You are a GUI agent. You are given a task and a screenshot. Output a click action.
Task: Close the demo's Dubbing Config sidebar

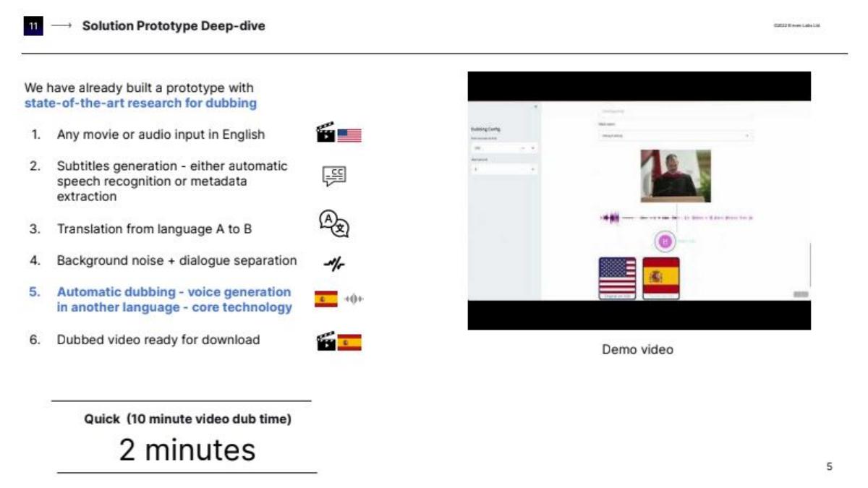coord(535,107)
